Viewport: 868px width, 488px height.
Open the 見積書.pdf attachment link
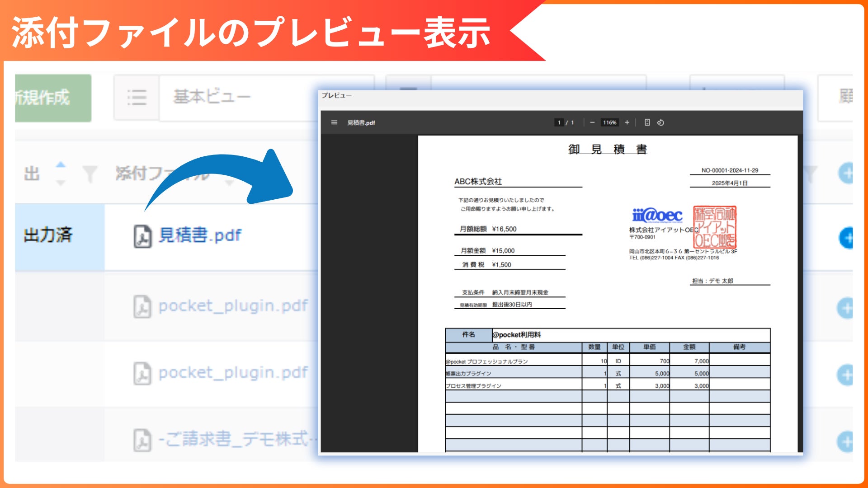pos(200,235)
